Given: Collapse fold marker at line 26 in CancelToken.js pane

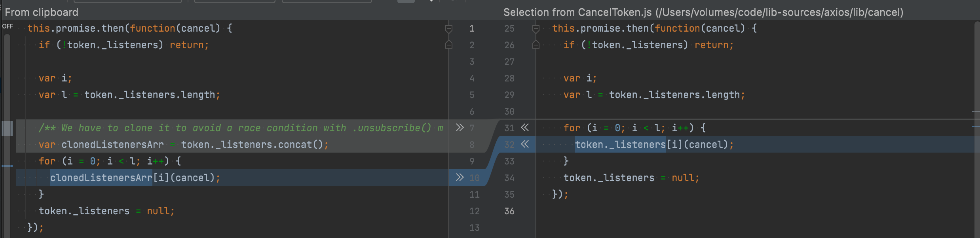Looking at the screenshot, I should pyautogui.click(x=536, y=45).
